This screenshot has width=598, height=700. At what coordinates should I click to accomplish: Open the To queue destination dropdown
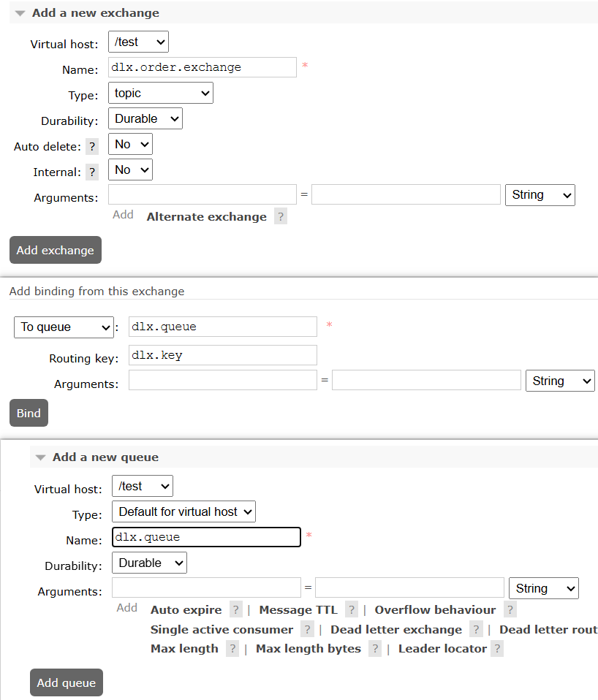tap(64, 327)
